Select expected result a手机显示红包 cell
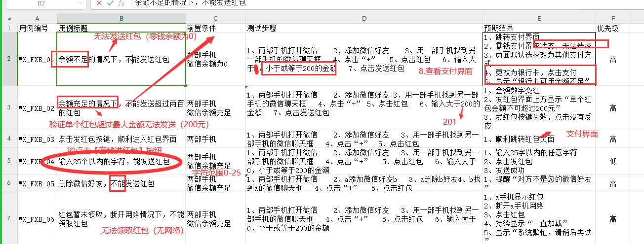The image size is (644, 244). point(539,218)
